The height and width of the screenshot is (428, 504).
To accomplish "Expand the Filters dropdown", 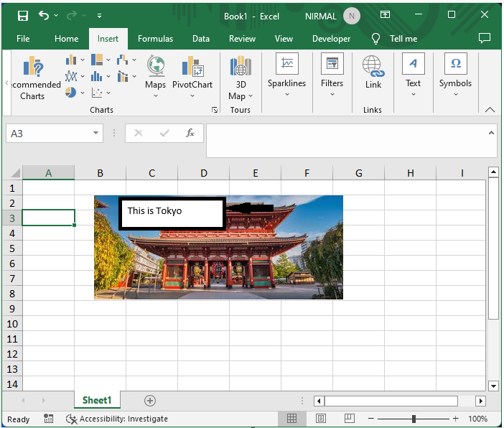I will tap(332, 95).
